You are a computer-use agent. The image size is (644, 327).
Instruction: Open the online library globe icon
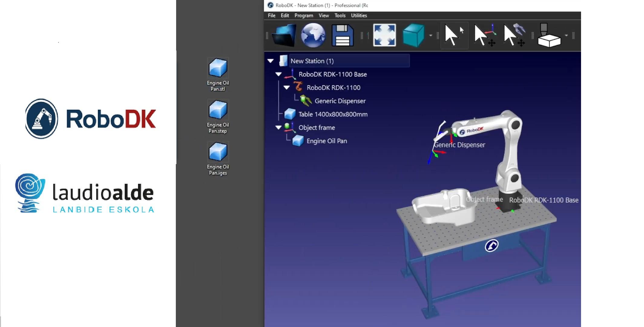pyautogui.click(x=313, y=35)
